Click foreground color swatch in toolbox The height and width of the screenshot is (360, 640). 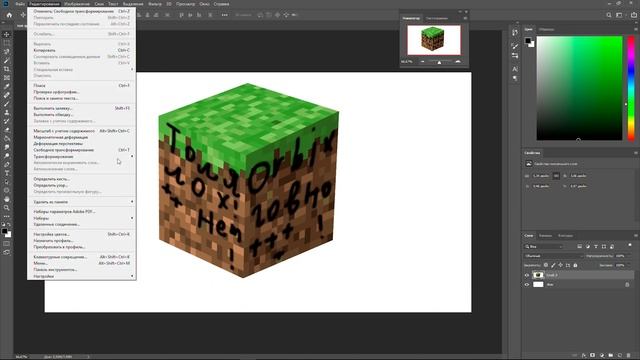click(4, 231)
